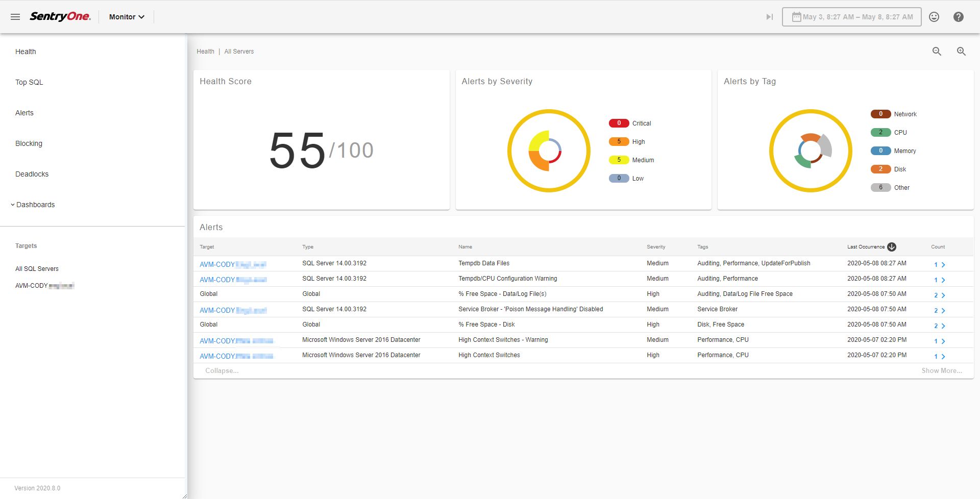Click Show More in the Alerts panel
The image size is (980, 499).
(x=941, y=371)
